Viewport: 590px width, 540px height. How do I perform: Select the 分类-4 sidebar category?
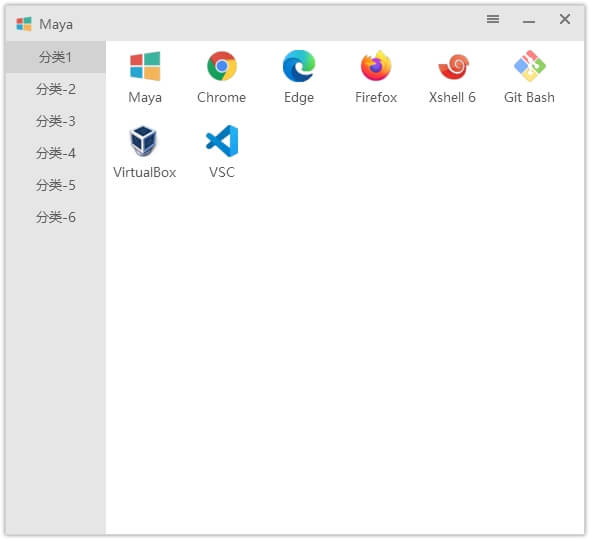55,153
